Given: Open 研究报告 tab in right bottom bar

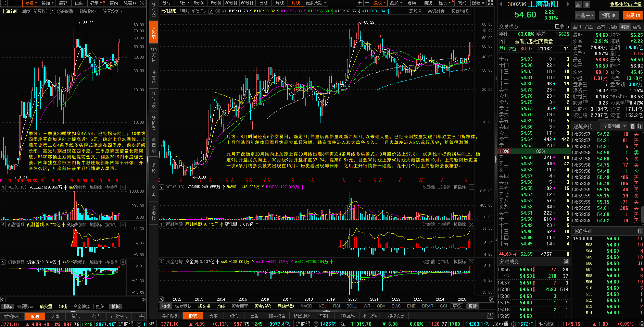Looking at the screenshot, I should click(x=277, y=316).
